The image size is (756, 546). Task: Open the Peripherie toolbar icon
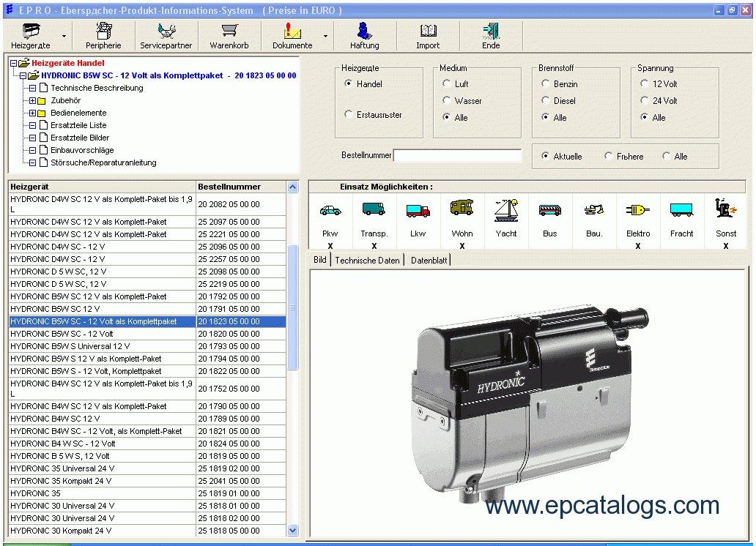[x=104, y=31]
